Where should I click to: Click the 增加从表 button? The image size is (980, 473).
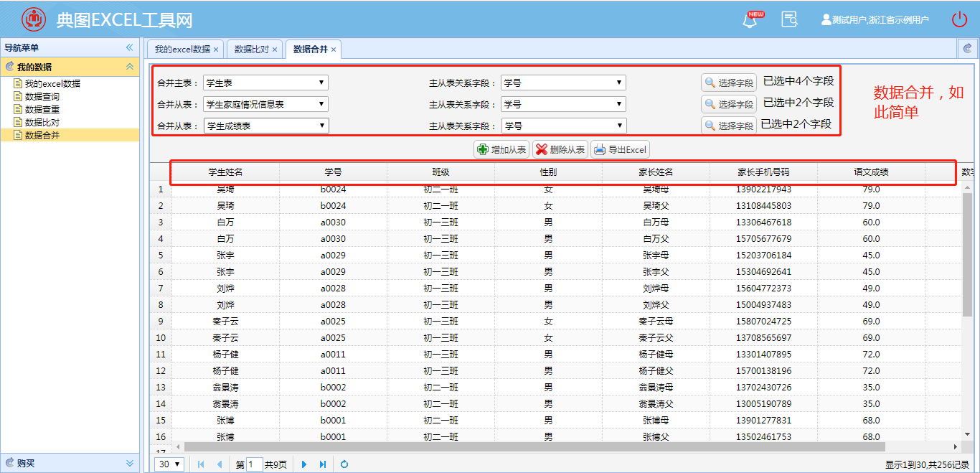(x=501, y=149)
